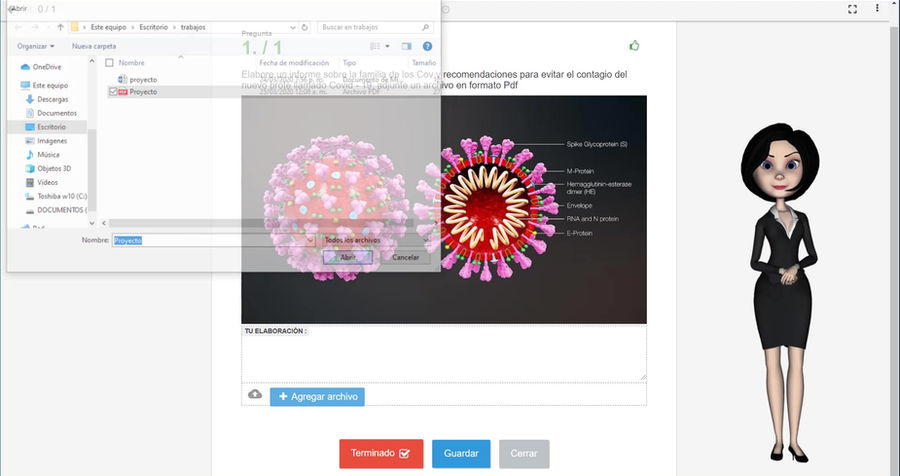The height and width of the screenshot is (476, 900).
Task: Create a Nueva carpeta
Action: pos(94,46)
